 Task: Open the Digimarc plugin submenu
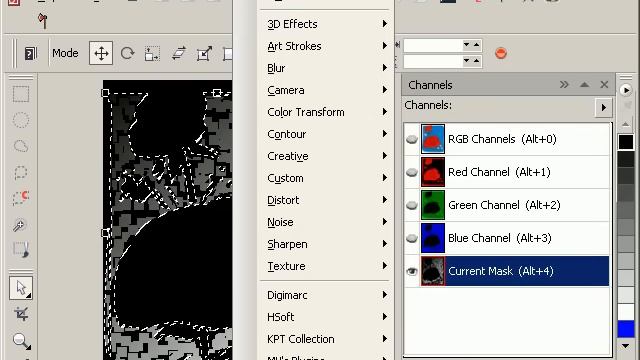click(x=326, y=295)
